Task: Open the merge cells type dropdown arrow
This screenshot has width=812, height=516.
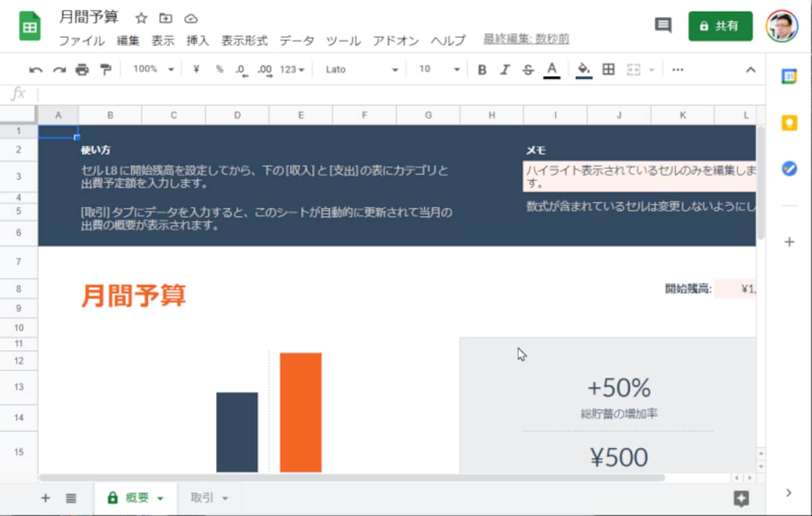Action: pyautogui.click(x=652, y=69)
